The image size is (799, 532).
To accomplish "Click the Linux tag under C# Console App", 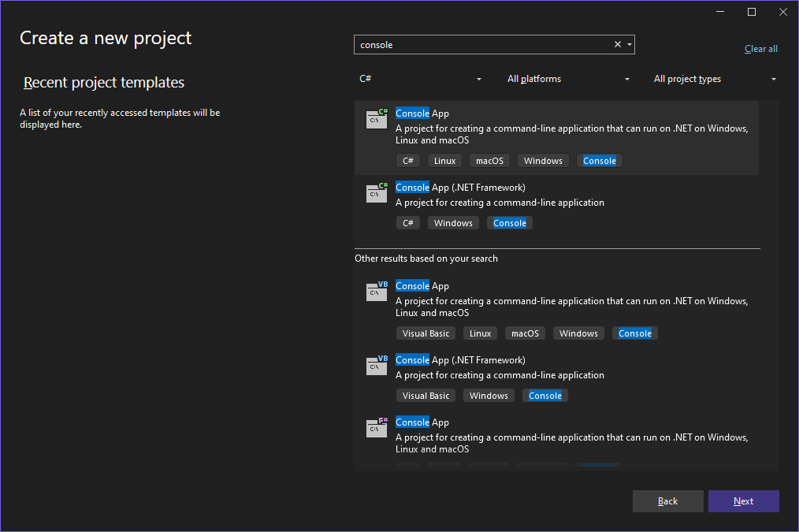I will [445, 161].
